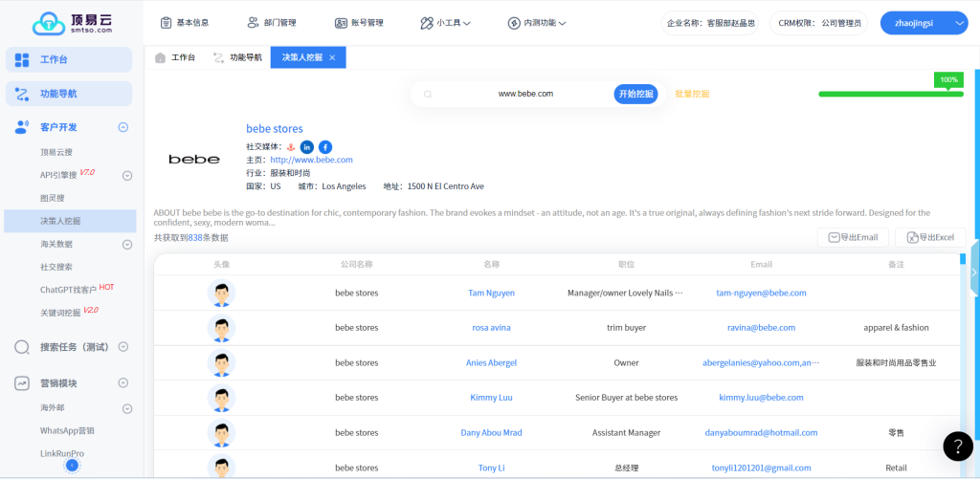Open the help question mark button
The width and height of the screenshot is (980, 479).
[957, 446]
